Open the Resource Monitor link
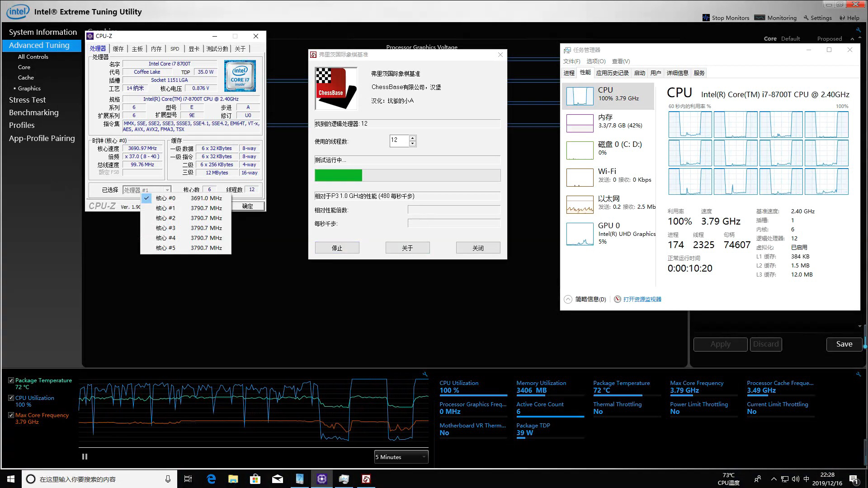 click(642, 299)
